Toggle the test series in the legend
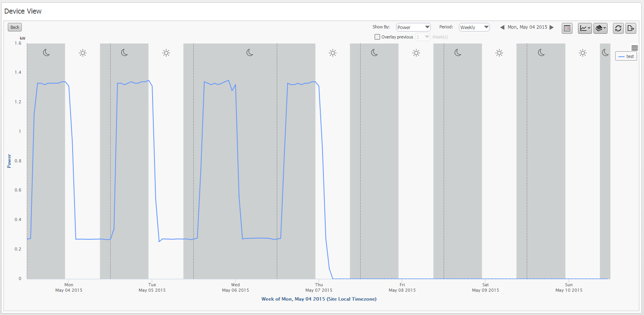 click(x=626, y=56)
